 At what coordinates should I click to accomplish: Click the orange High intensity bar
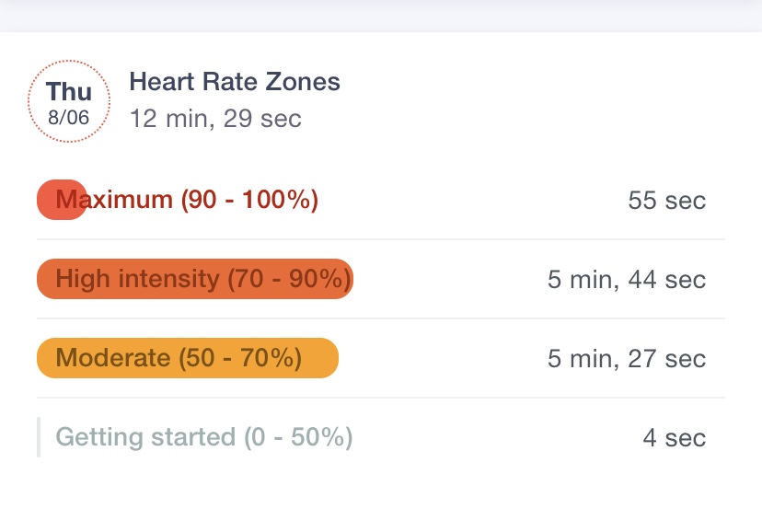194,279
